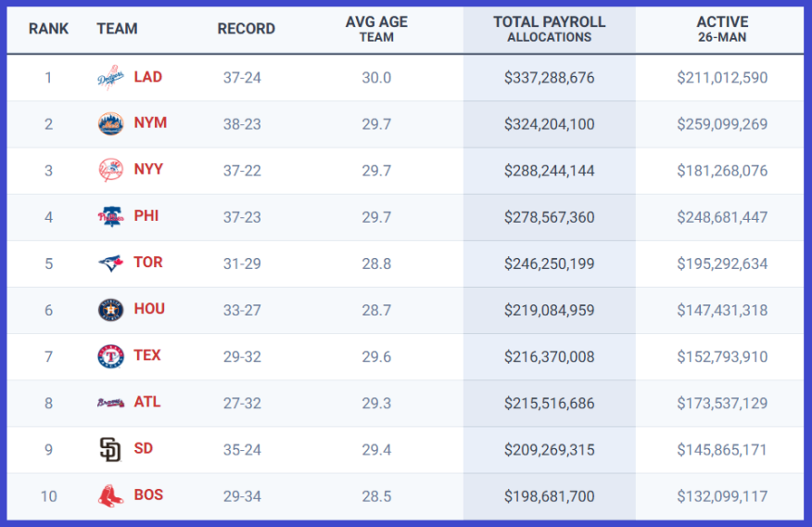Open the PHI team link
Screen dimensions: 812x527
pos(146,216)
